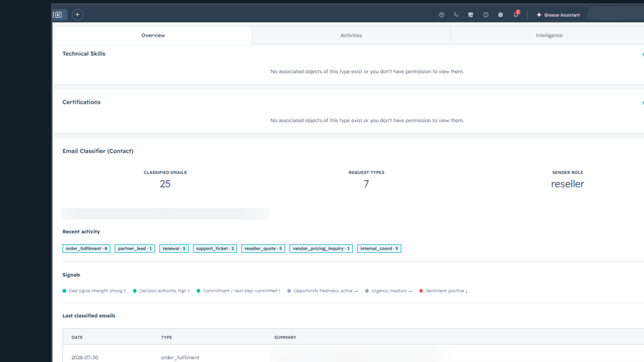
Task: Open the calling phone icon
Action: (x=456, y=15)
